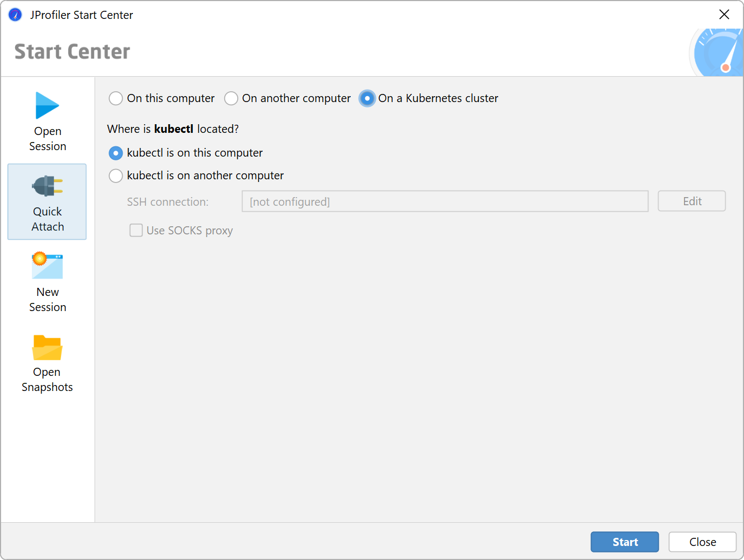Click the SSH connection text field
744x560 pixels.
[445, 201]
